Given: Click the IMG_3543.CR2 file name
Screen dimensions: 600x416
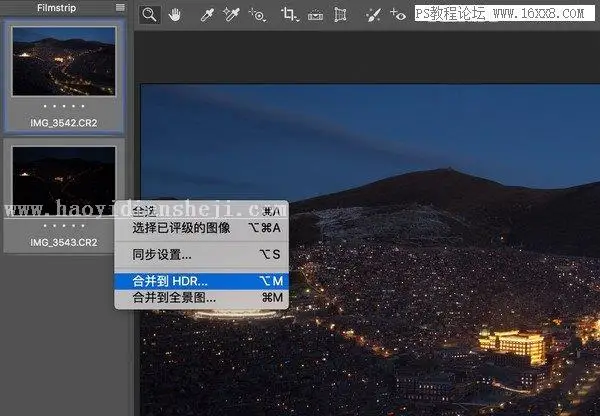Looking at the screenshot, I should coord(64,242).
